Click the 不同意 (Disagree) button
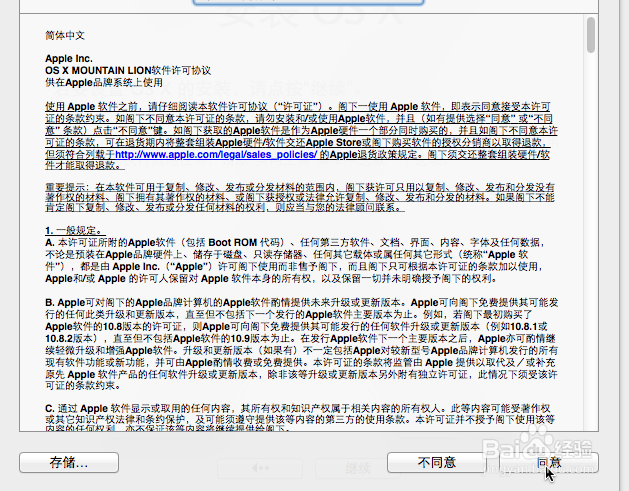The height and width of the screenshot is (491, 629). tap(436, 463)
